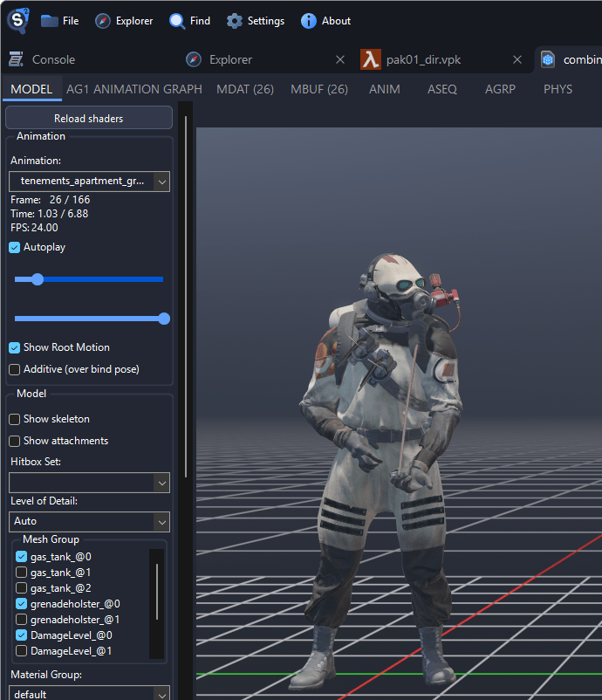The image size is (602, 700).
Task: Click the Settings gear icon
Action: tap(235, 21)
